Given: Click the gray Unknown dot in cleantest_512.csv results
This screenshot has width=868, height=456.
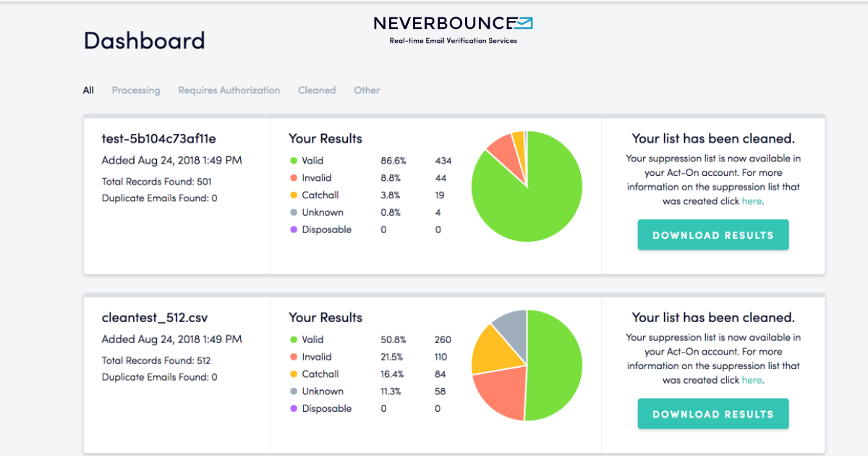Looking at the screenshot, I should (294, 392).
